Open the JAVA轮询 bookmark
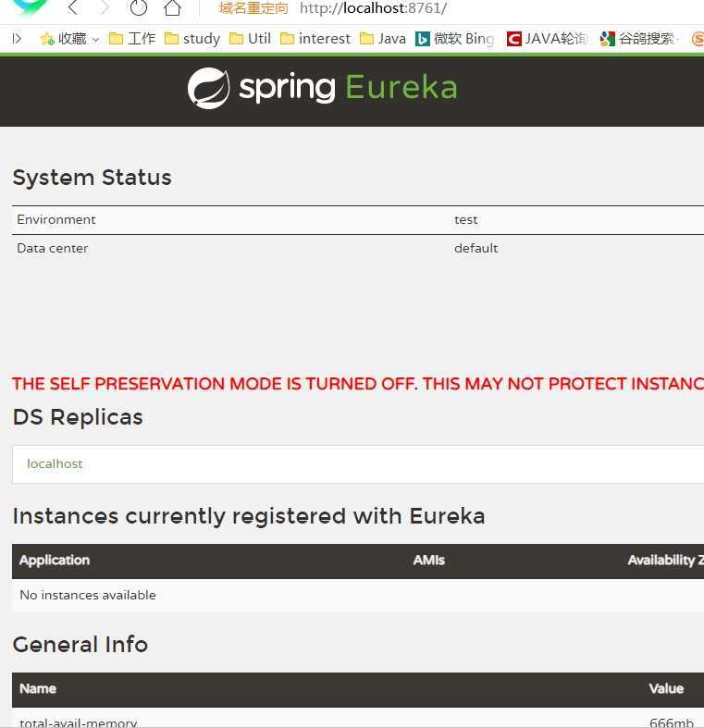This screenshot has height=728, width=704. tap(547, 39)
